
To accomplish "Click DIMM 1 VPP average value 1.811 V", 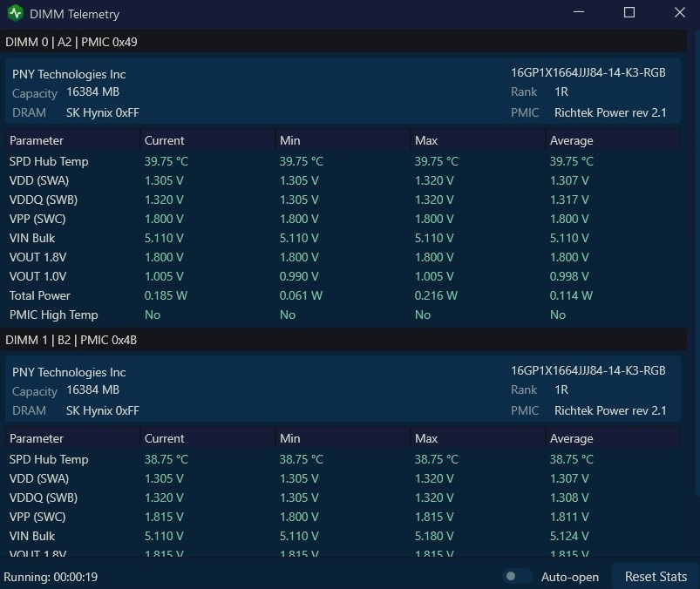I will (x=569, y=517).
